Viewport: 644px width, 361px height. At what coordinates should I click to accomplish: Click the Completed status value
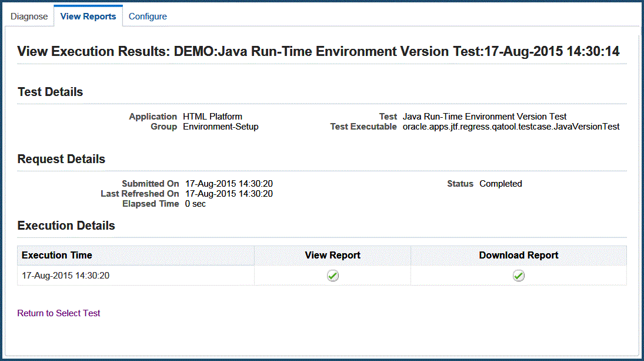500,184
